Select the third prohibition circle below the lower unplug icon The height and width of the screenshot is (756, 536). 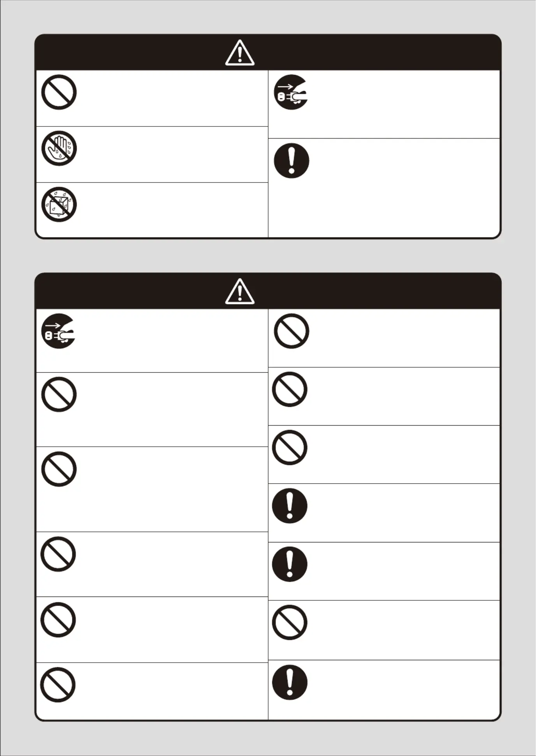pyautogui.click(x=58, y=554)
